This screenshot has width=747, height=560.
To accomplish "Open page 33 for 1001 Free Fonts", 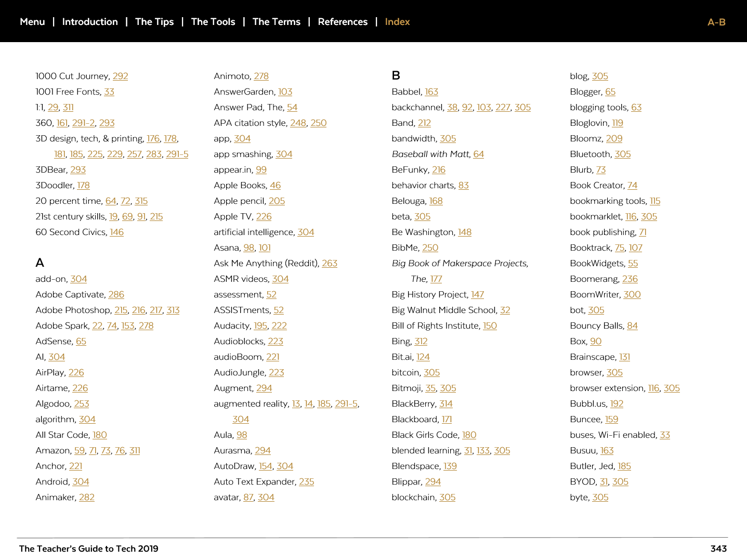I will [109, 92].
